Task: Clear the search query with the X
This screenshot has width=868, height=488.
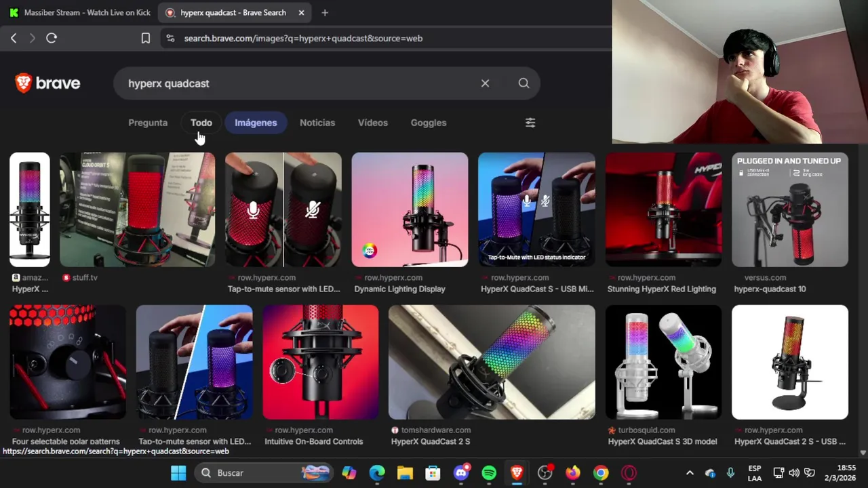Action: click(x=485, y=83)
